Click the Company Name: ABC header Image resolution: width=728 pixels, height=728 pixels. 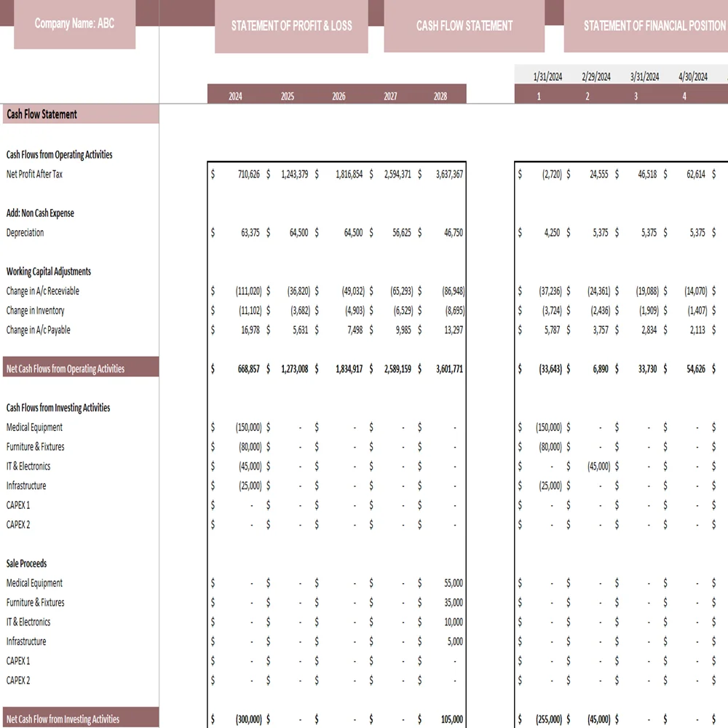tap(74, 23)
